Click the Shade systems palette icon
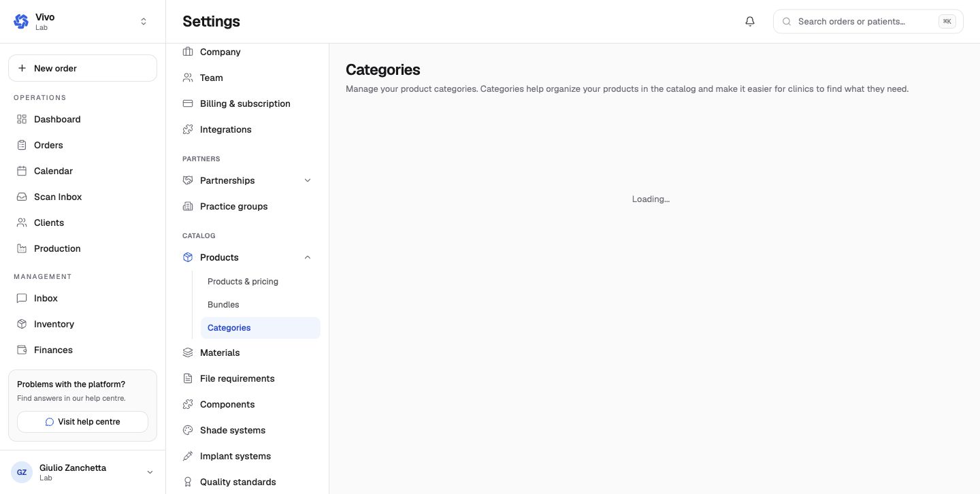The height and width of the screenshot is (494, 980). pos(188,430)
